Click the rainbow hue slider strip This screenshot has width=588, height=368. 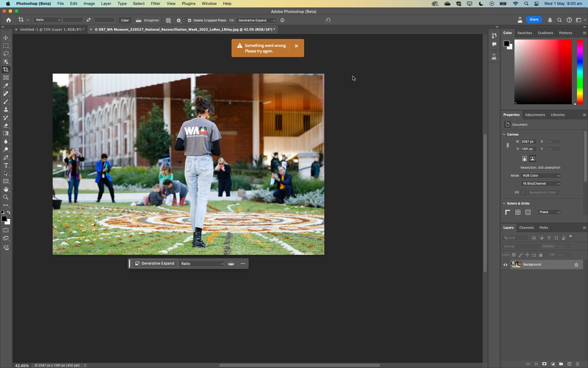(x=580, y=72)
